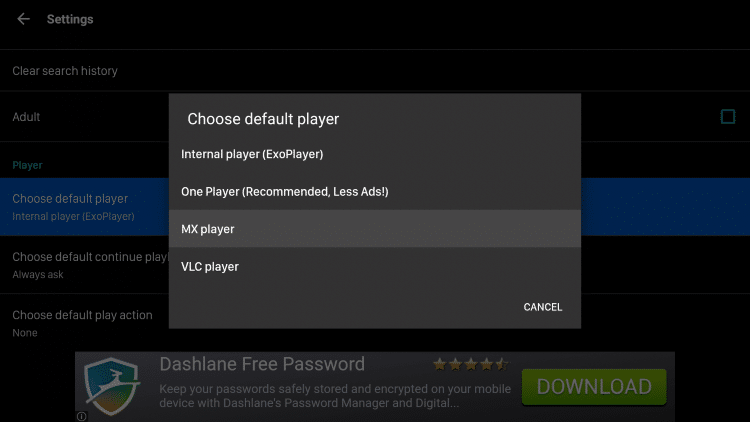Hit the green DOWNLOAD button

pos(594,387)
